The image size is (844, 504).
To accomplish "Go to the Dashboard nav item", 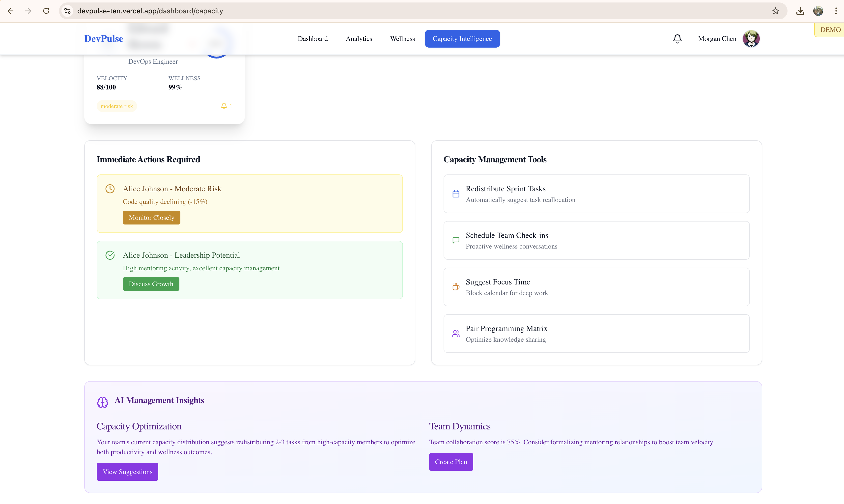I will click(312, 39).
